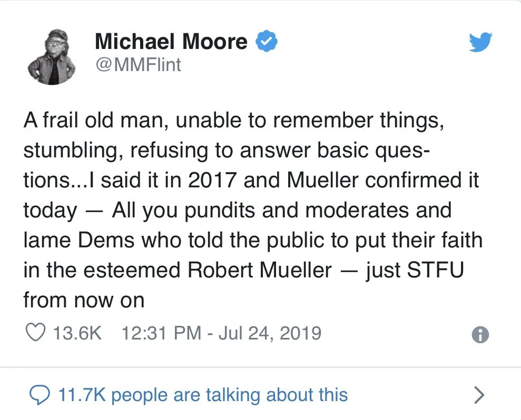Click the speech bubble reply icon
The width and height of the screenshot is (521, 420).
coord(36,394)
